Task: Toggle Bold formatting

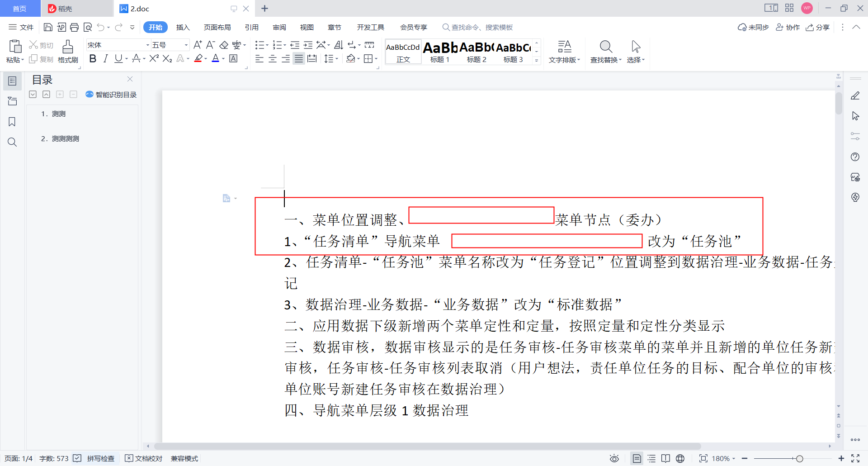Action: [93, 58]
